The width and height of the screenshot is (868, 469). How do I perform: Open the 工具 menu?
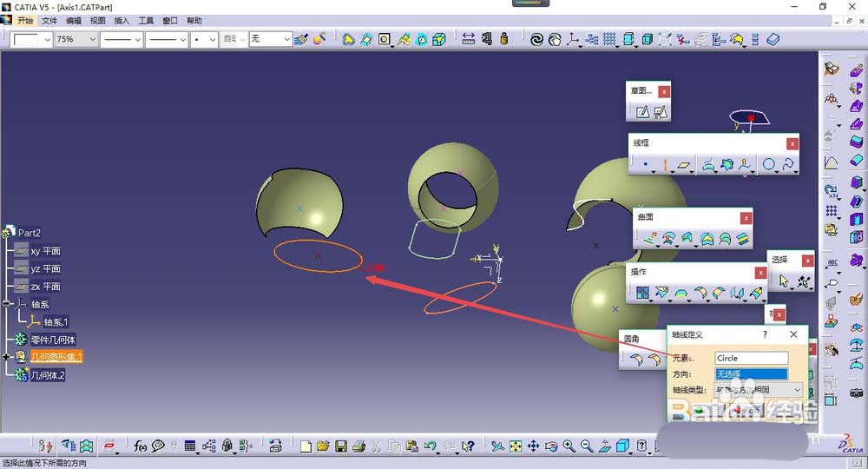[146, 20]
